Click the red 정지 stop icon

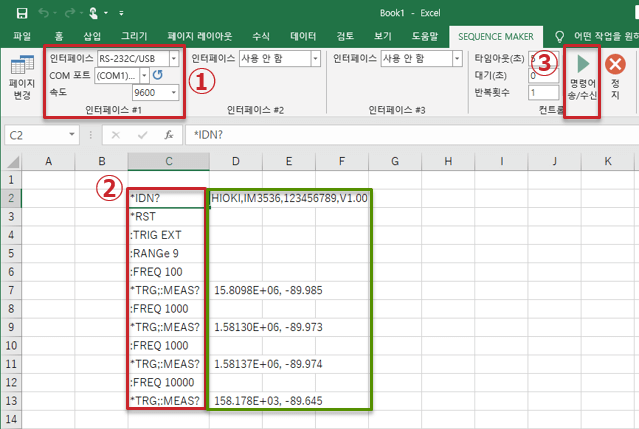tap(615, 64)
